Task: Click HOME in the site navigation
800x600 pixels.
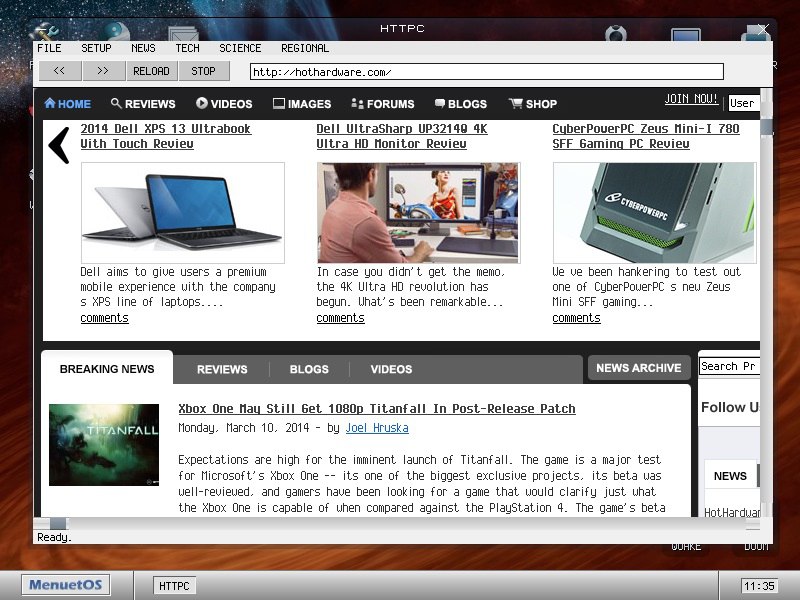Action: pyautogui.click(x=74, y=104)
